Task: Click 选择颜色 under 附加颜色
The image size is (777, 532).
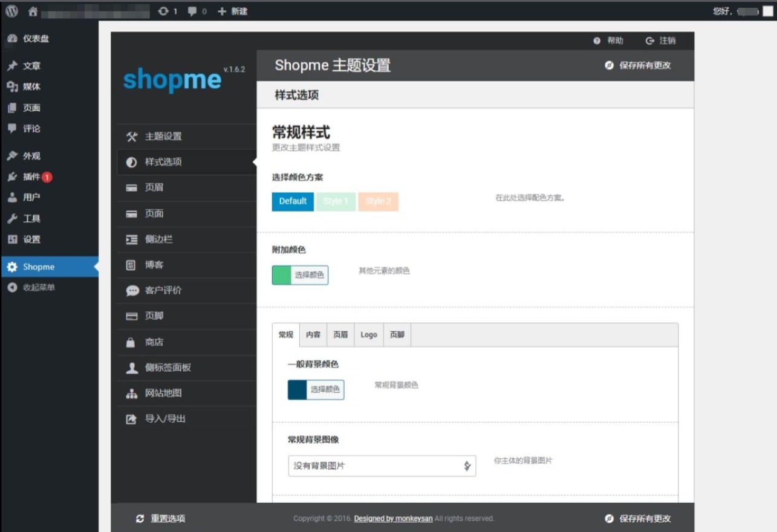Action: pyautogui.click(x=309, y=275)
